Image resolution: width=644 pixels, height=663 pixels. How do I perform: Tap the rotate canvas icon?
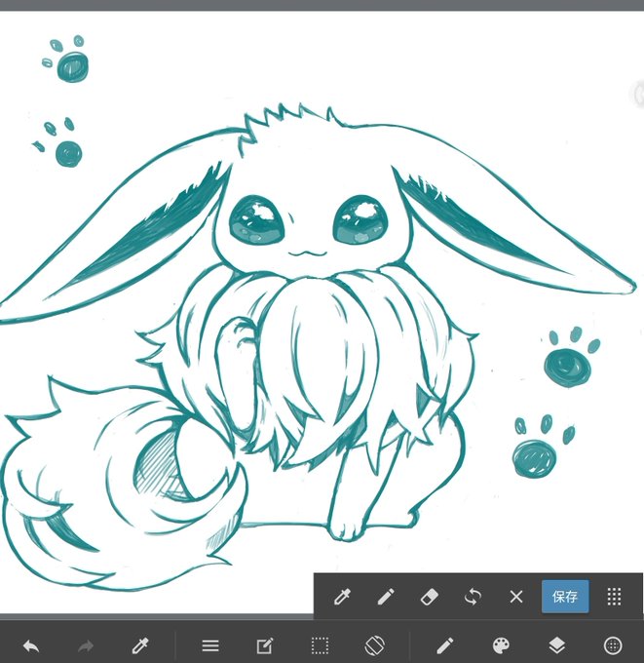click(375, 645)
